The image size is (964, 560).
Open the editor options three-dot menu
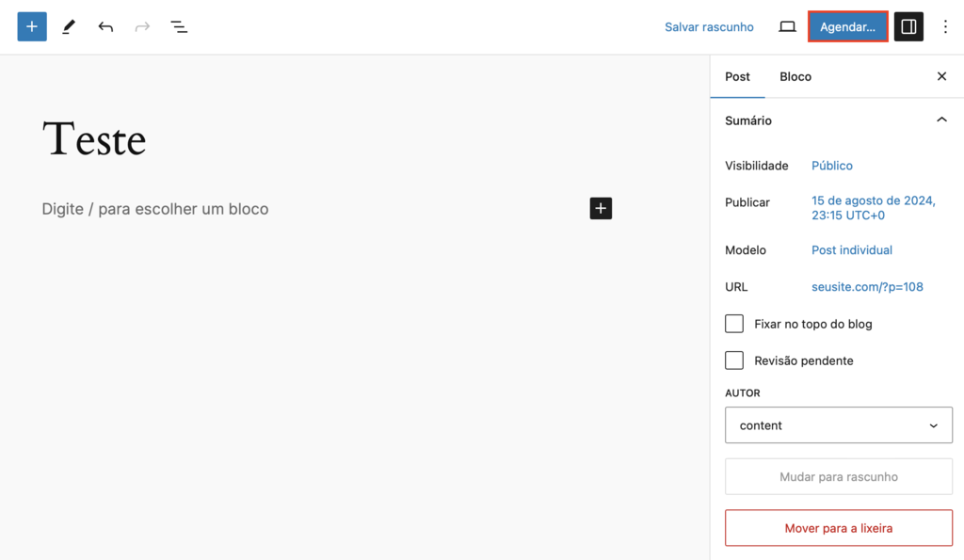945,26
